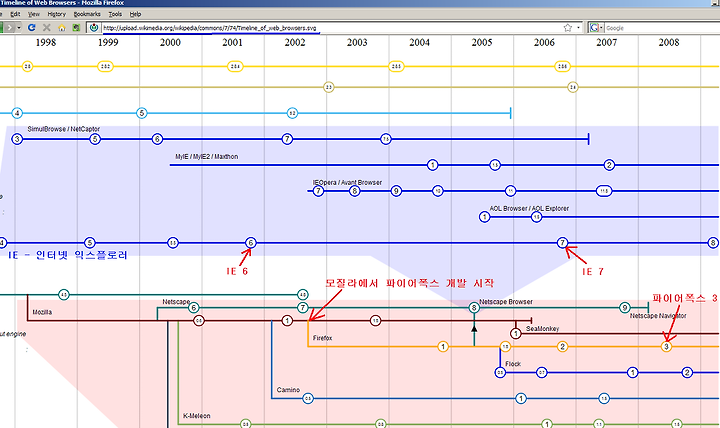Image resolution: width=720 pixels, height=428 pixels.
Task: Select the Internet Explorer version 8 marker
Action: 713,242
